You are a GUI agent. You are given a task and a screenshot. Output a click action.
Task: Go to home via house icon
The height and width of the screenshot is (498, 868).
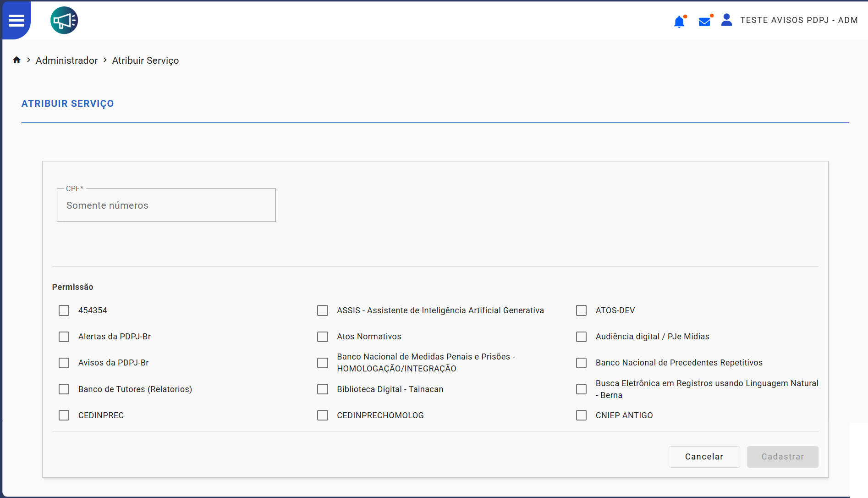tap(17, 60)
